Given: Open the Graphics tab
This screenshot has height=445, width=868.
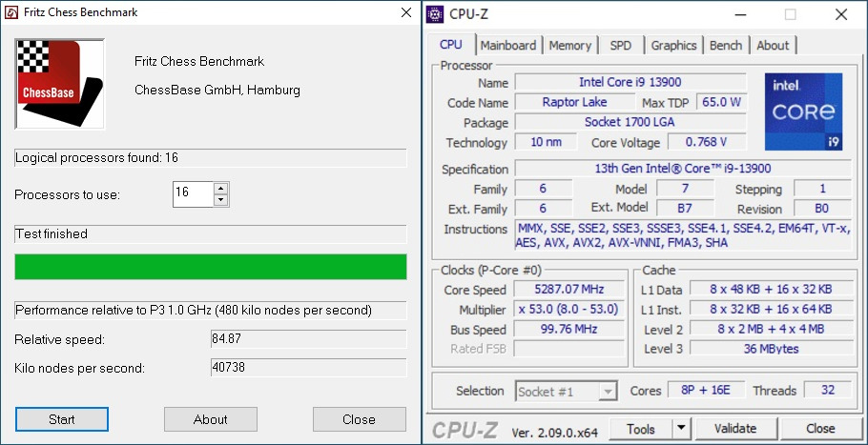Looking at the screenshot, I should (673, 46).
